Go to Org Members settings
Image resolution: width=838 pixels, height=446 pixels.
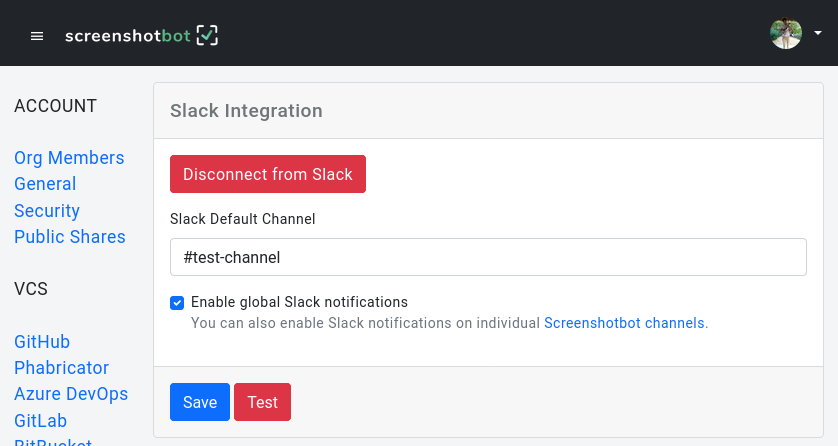[69, 158]
